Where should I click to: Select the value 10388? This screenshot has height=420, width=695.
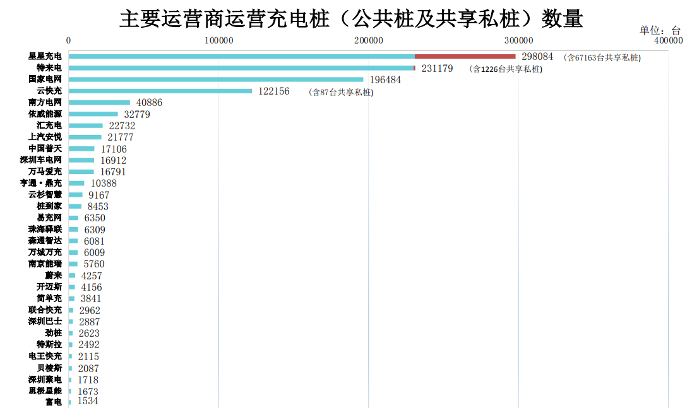(104, 183)
